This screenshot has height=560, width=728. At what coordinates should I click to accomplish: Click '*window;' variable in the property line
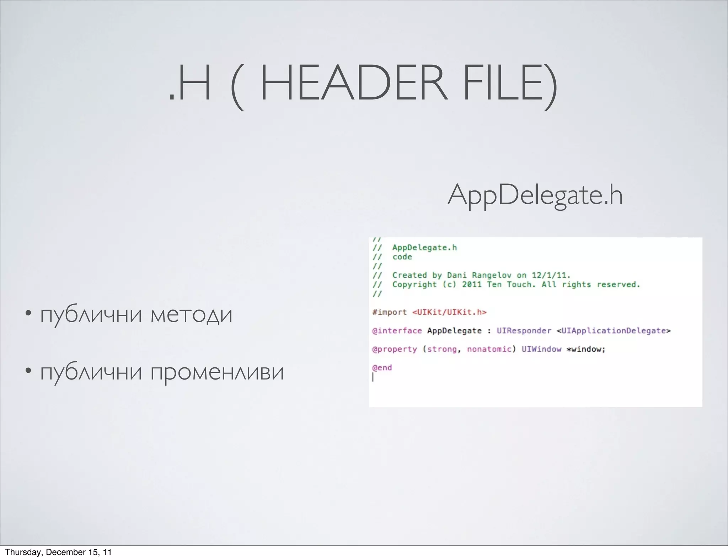pyautogui.click(x=586, y=349)
